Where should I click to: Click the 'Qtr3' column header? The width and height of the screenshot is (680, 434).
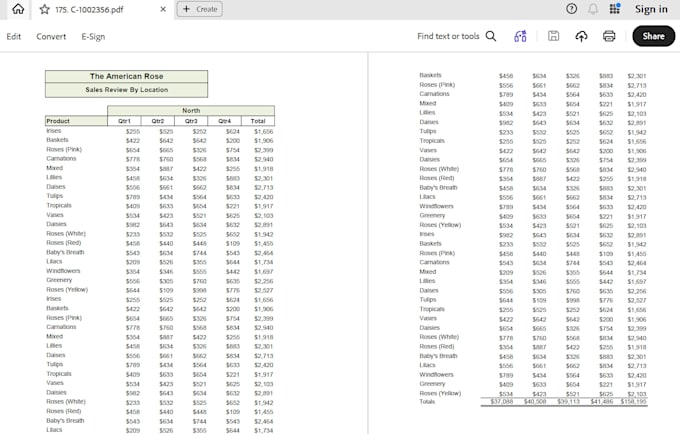tap(191, 121)
